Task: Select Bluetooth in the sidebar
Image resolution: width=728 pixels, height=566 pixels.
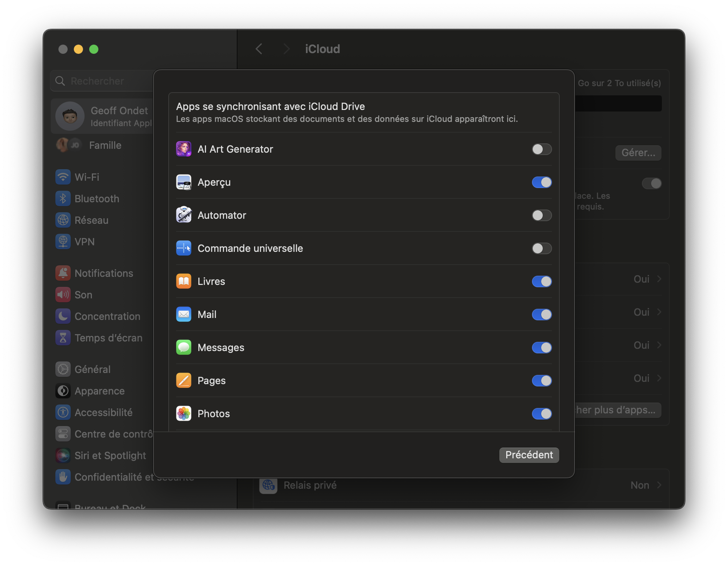Action: pyautogui.click(x=96, y=199)
